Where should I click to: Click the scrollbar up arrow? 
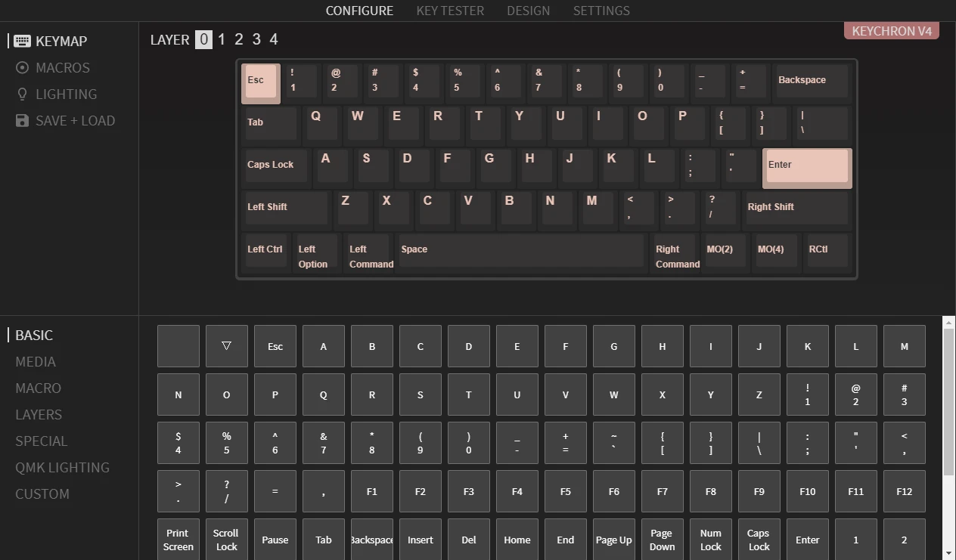[x=949, y=323]
